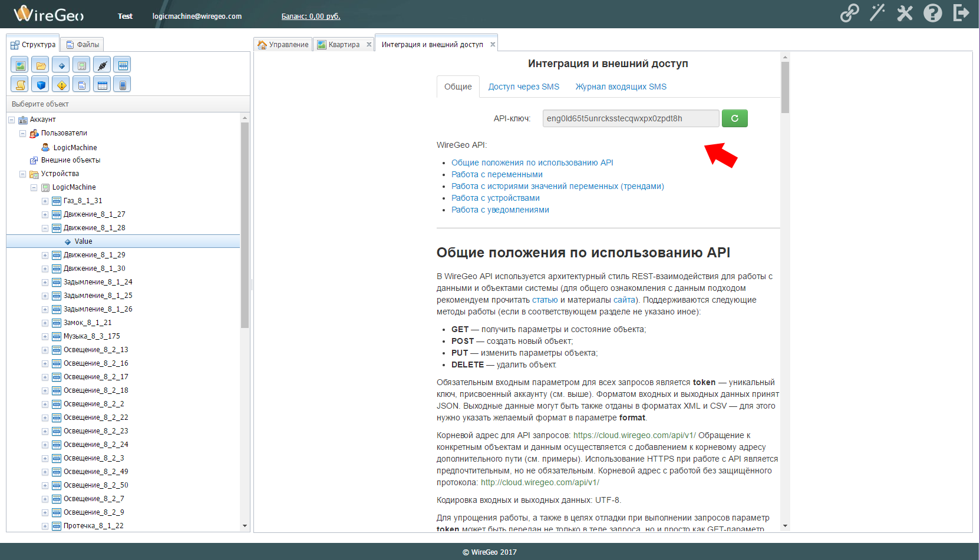
Task: Click the Баланс: 0,00 руб. link
Action: click(x=311, y=16)
